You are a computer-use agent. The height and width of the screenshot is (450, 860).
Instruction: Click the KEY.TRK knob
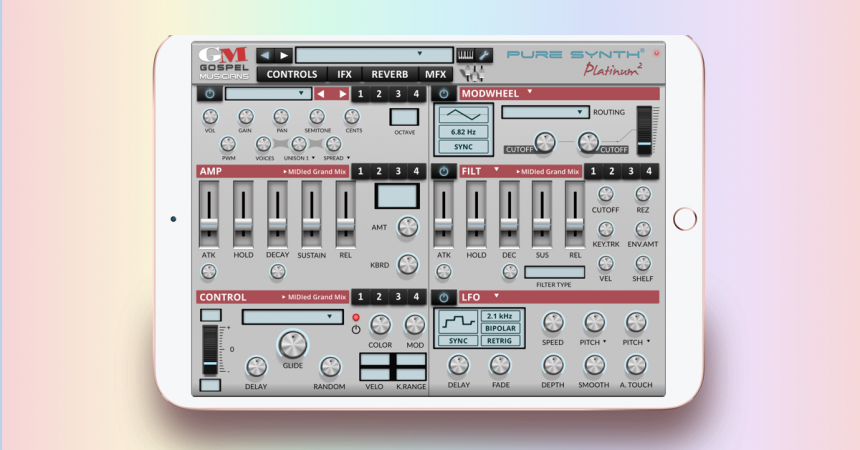pos(605,229)
